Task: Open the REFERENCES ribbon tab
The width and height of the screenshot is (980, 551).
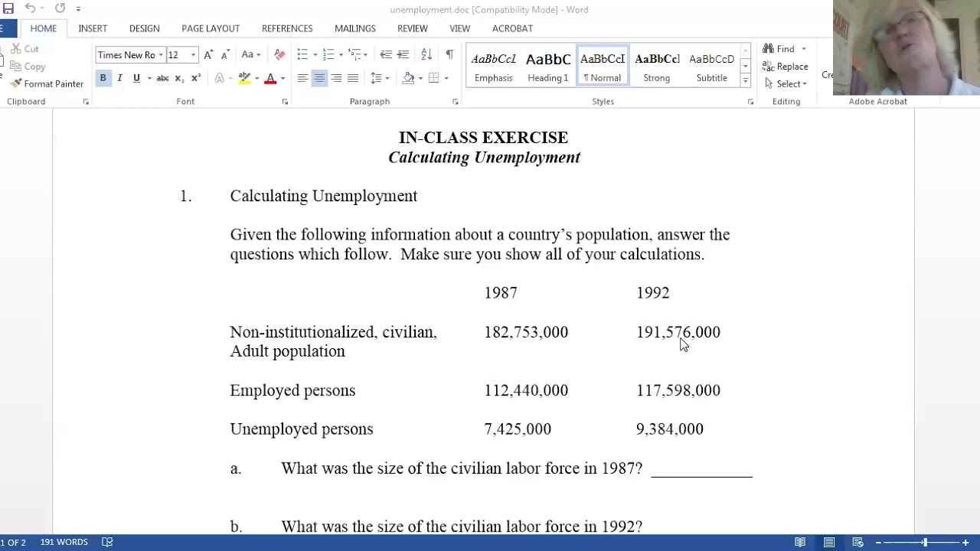Action: pyautogui.click(x=287, y=28)
